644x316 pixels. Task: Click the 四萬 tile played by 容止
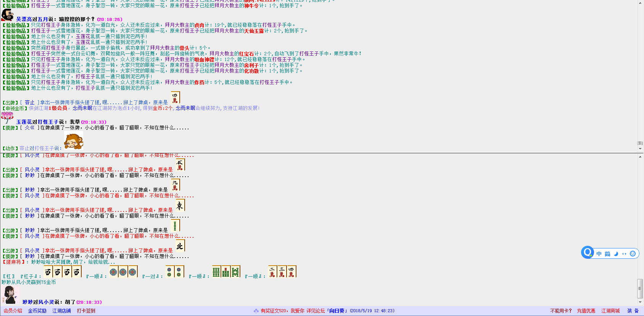[x=175, y=97]
